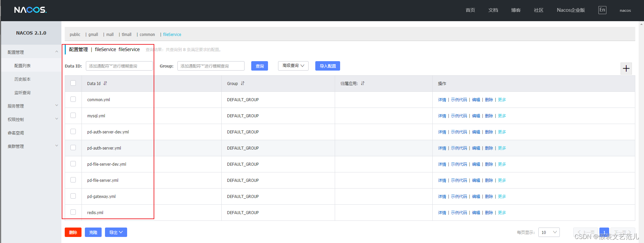Open 更多 menu for pd-gateway.yml
644x243 pixels.
502,197
